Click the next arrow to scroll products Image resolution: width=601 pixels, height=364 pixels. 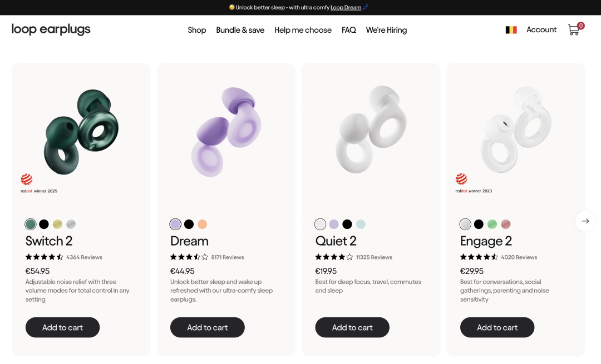coord(585,221)
